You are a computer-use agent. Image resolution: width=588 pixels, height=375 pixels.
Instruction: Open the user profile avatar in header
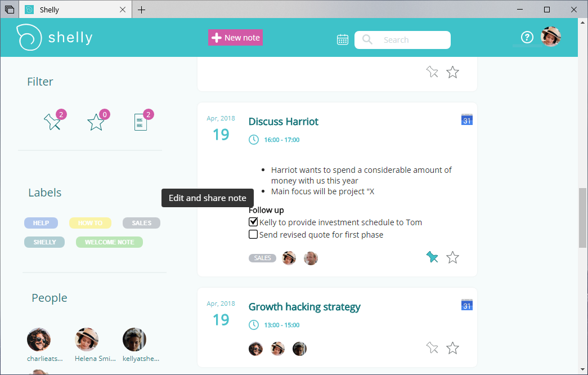pos(550,37)
